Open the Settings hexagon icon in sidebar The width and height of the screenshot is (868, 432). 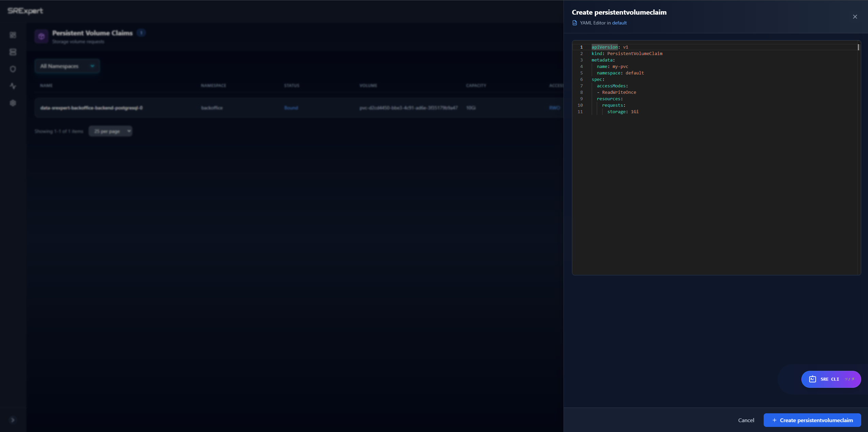click(13, 103)
